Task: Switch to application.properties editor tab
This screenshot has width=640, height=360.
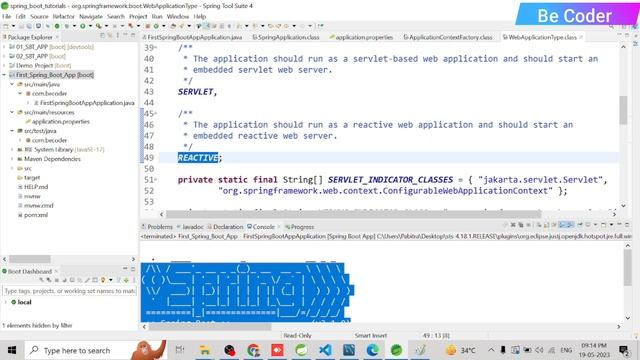Action: pyautogui.click(x=361, y=37)
